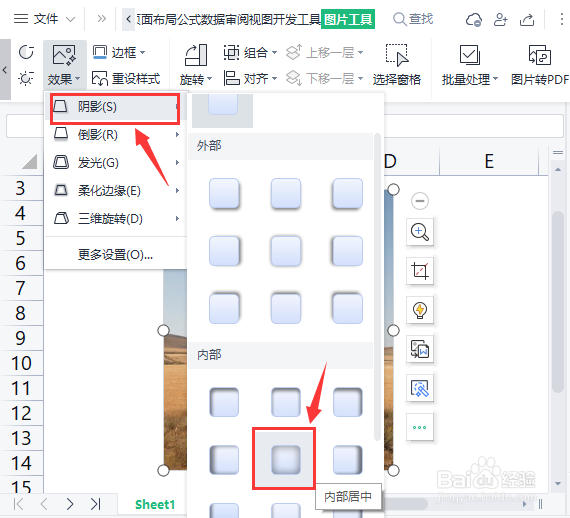Show more quick access items via double chevron
This screenshot has height=518, width=570.
[x=102, y=19]
